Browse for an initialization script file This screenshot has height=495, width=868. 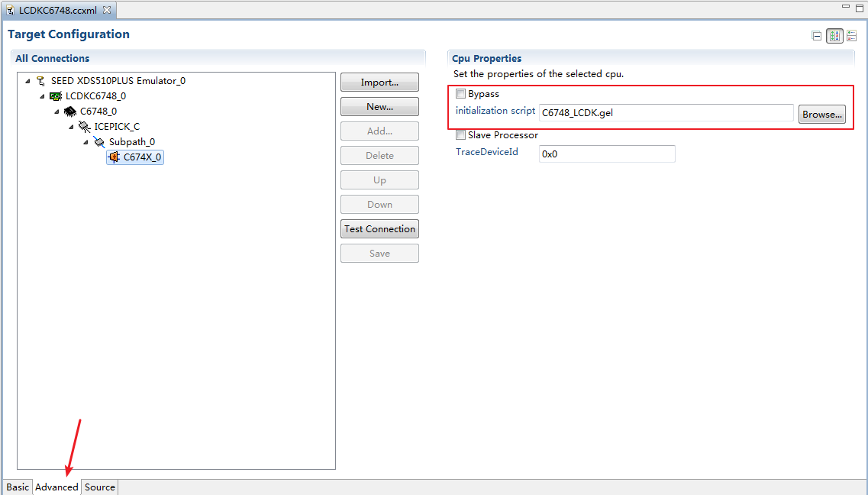click(821, 114)
